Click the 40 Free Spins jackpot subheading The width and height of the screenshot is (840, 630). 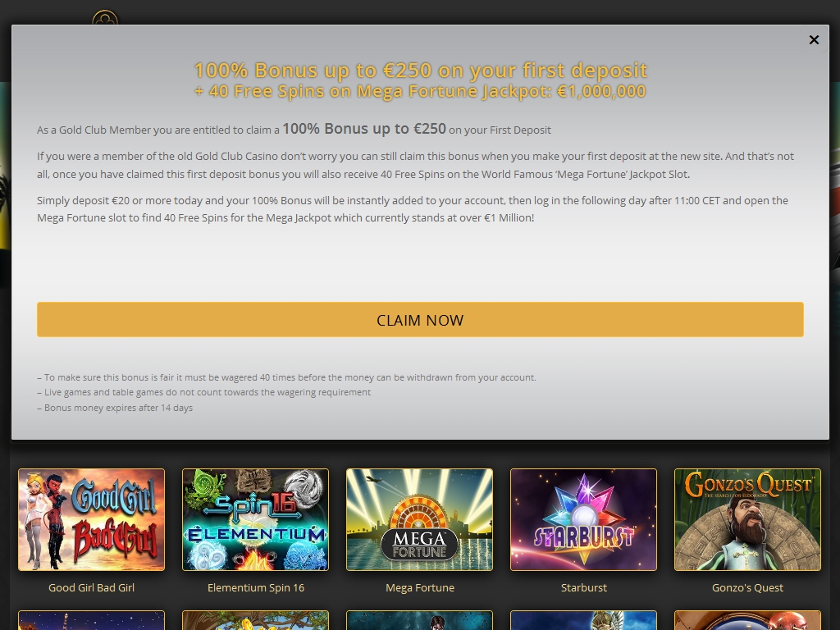tap(421, 91)
